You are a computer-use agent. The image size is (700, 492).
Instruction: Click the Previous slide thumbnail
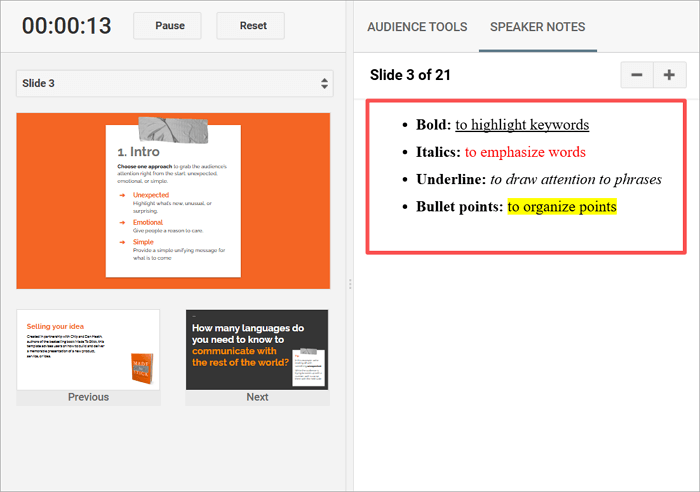tap(88, 349)
